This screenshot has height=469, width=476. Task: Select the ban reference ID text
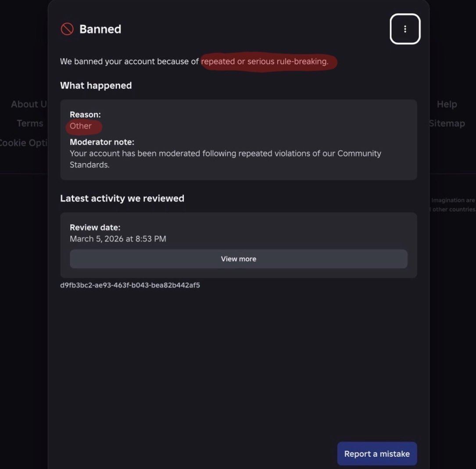(x=130, y=285)
